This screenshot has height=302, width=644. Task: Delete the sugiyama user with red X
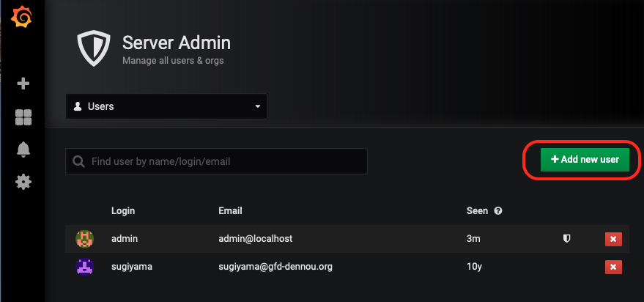pyautogui.click(x=613, y=267)
